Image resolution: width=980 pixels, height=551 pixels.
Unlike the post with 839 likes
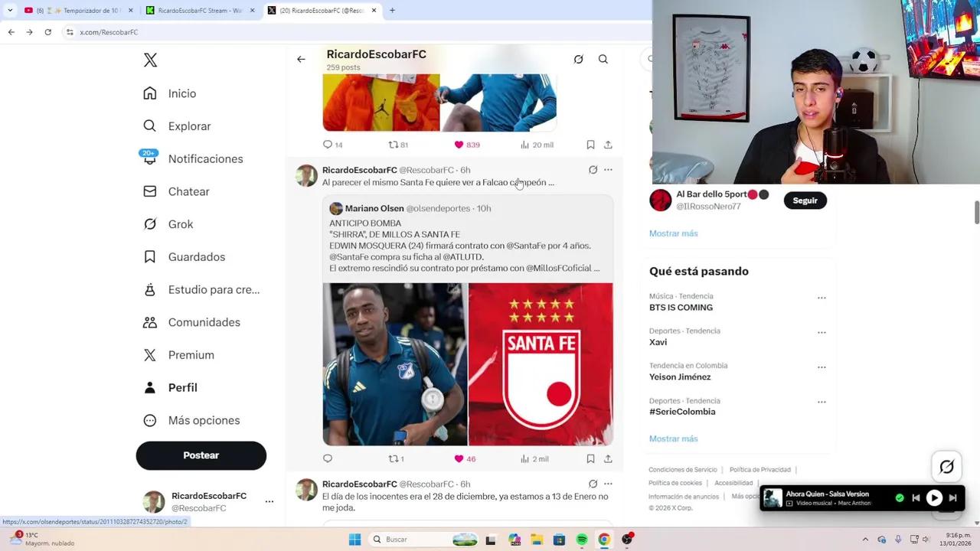[459, 145]
